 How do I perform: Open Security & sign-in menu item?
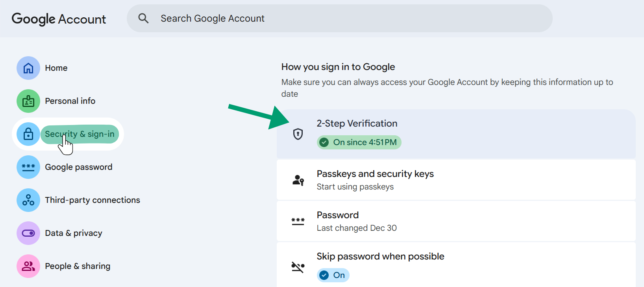click(x=80, y=134)
